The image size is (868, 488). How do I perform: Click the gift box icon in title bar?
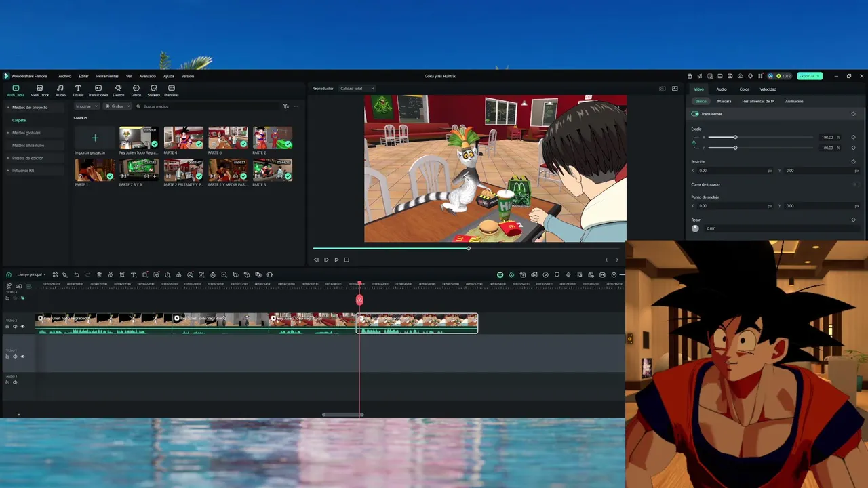click(x=690, y=76)
